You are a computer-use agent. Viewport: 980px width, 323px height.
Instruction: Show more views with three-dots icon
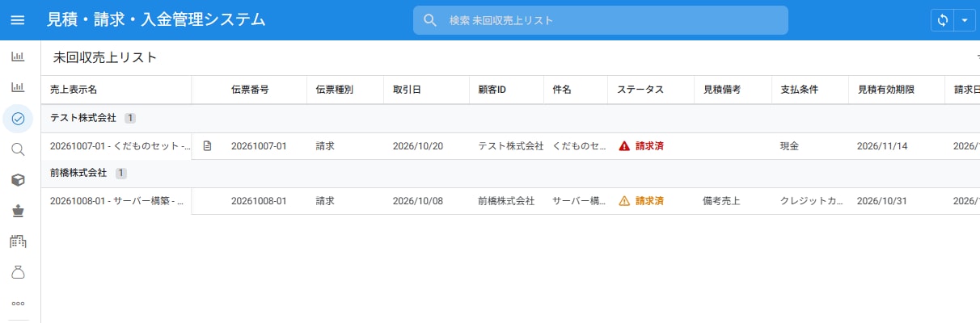pos(18,304)
